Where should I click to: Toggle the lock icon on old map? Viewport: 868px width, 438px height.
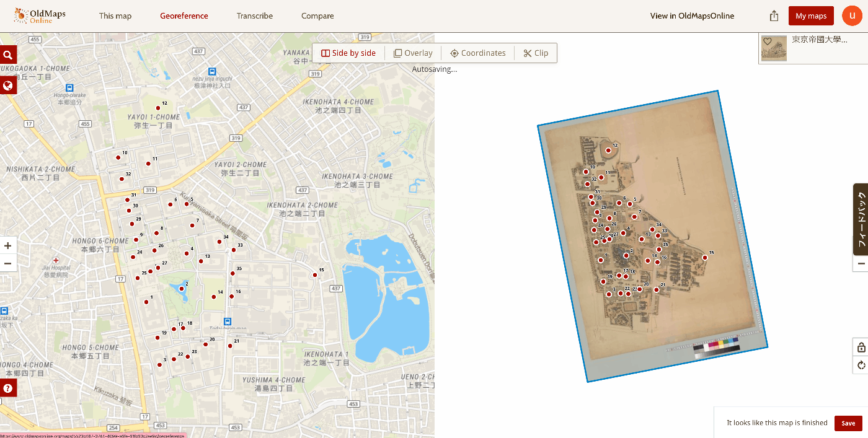861,347
